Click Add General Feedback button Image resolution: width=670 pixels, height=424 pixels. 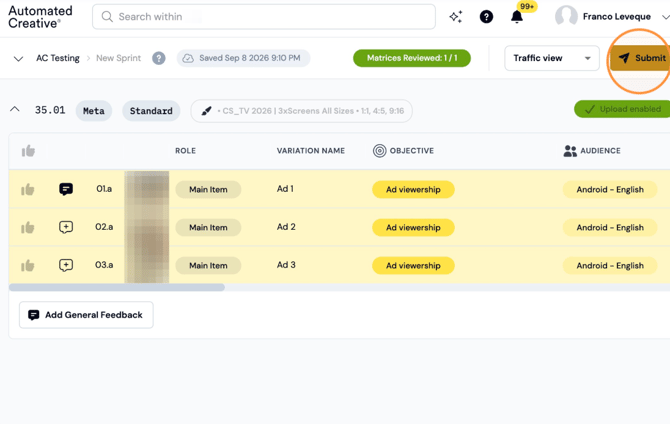click(x=86, y=315)
